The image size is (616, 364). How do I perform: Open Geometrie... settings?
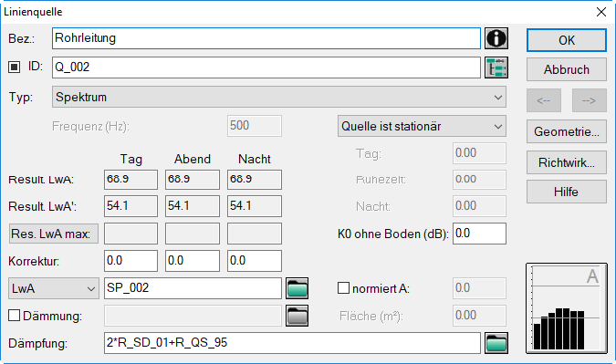pyautogui.click(x=567, y=131)
